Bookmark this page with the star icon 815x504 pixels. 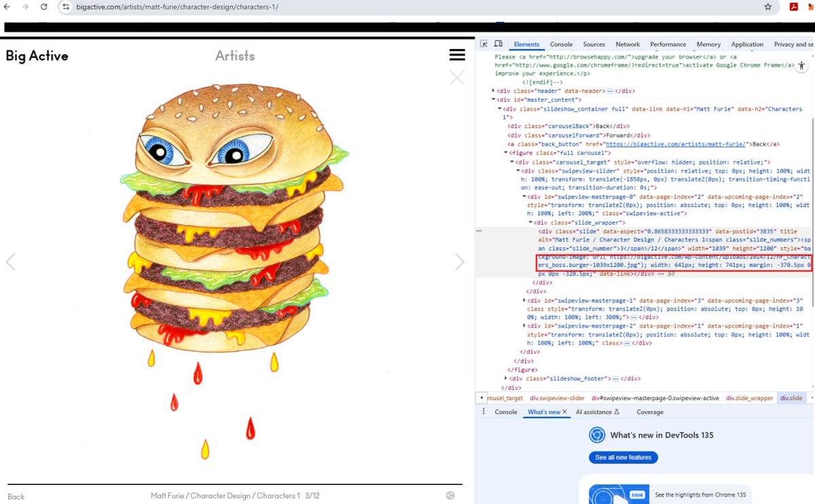coord(768,7)
